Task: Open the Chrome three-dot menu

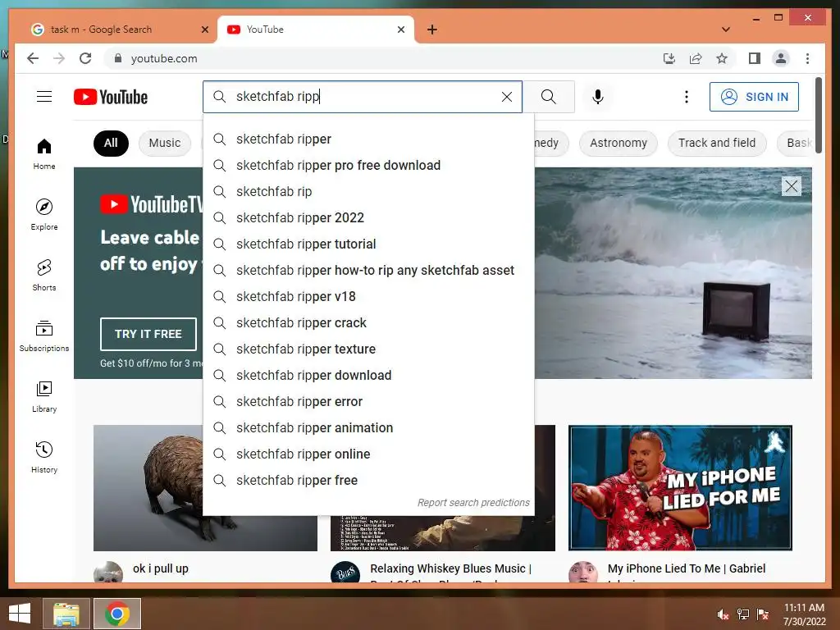Action: [x=807, y=58]
